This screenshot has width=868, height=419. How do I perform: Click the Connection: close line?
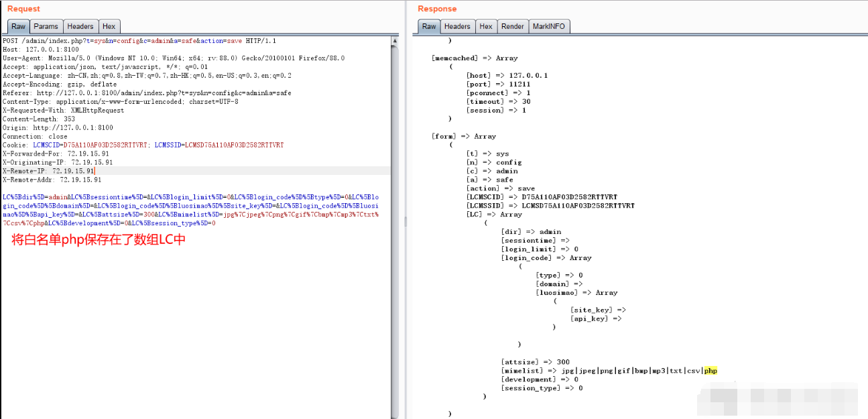pyautogui.click(x=35, y=137)
